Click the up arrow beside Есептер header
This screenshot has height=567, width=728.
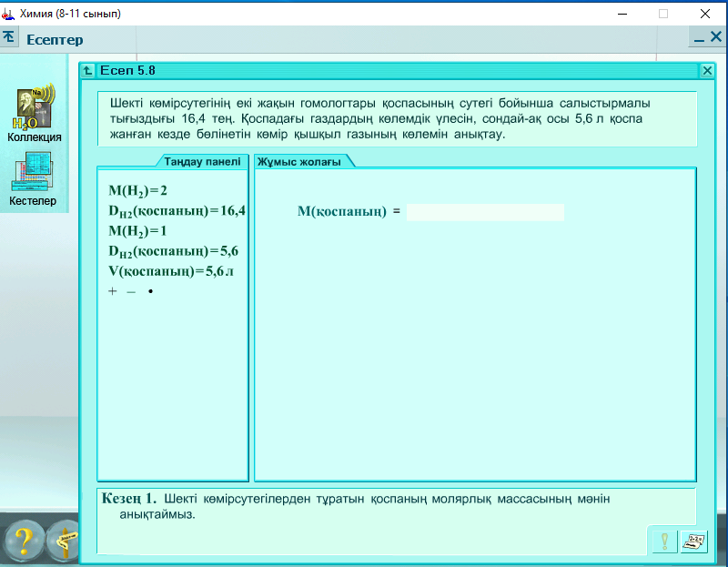pyautogui.click(x=9, y=37)
